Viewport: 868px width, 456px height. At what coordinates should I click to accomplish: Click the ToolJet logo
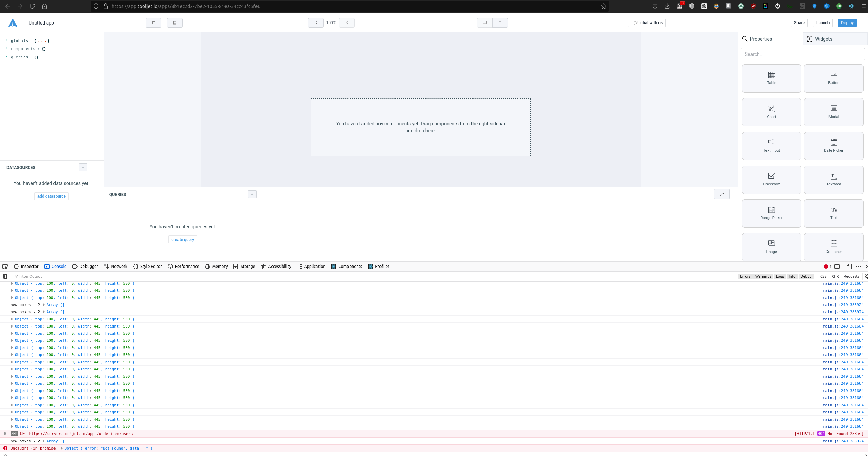12,22
